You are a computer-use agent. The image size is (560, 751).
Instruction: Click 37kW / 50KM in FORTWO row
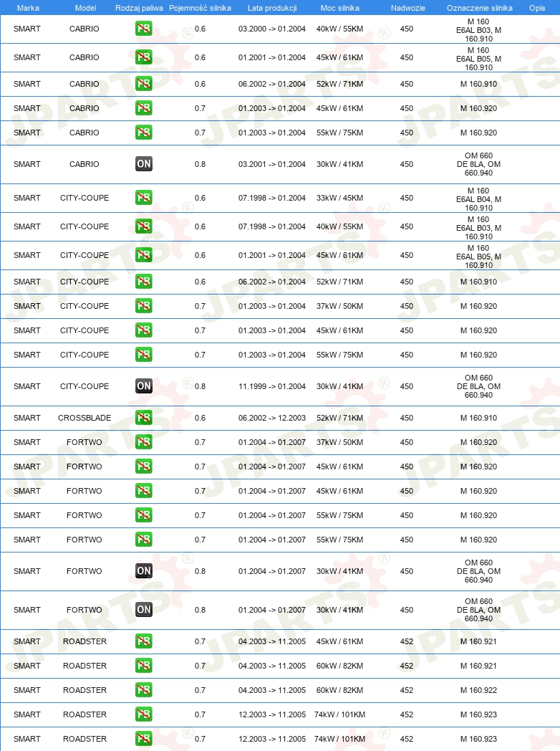340,442
